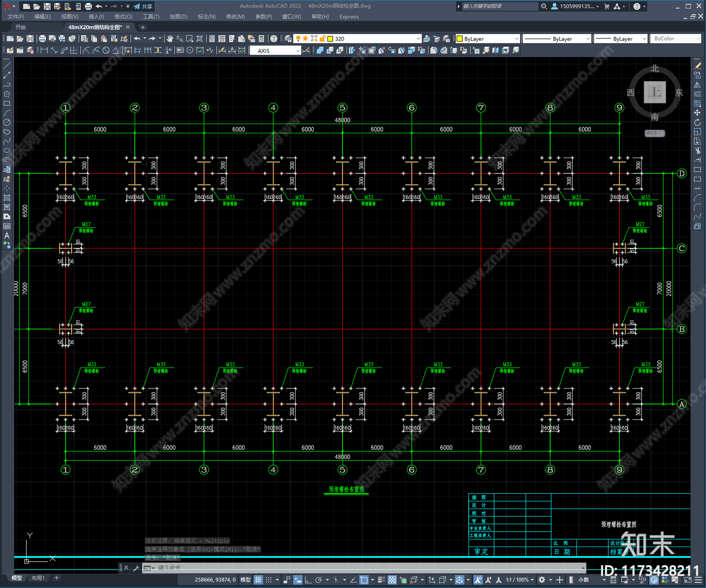
Task: Select the Center Mark dimension tool
Action: click(x=190, y=50)
